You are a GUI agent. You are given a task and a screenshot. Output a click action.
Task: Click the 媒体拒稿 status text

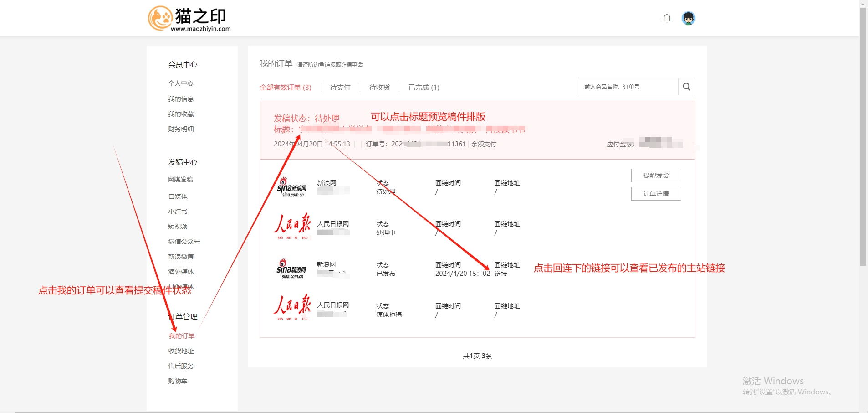click(x=389, y=315)
